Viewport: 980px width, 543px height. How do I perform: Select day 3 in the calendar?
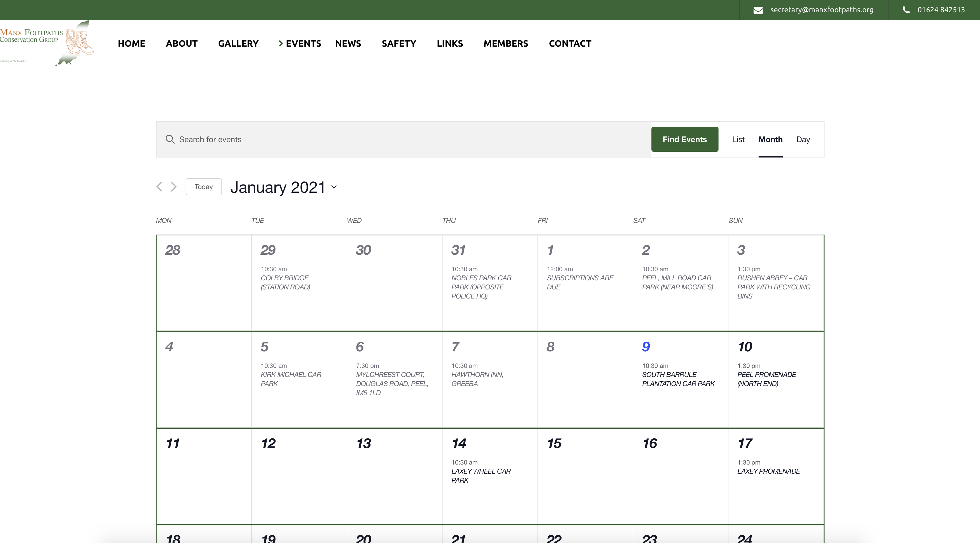tap(741, 250)
